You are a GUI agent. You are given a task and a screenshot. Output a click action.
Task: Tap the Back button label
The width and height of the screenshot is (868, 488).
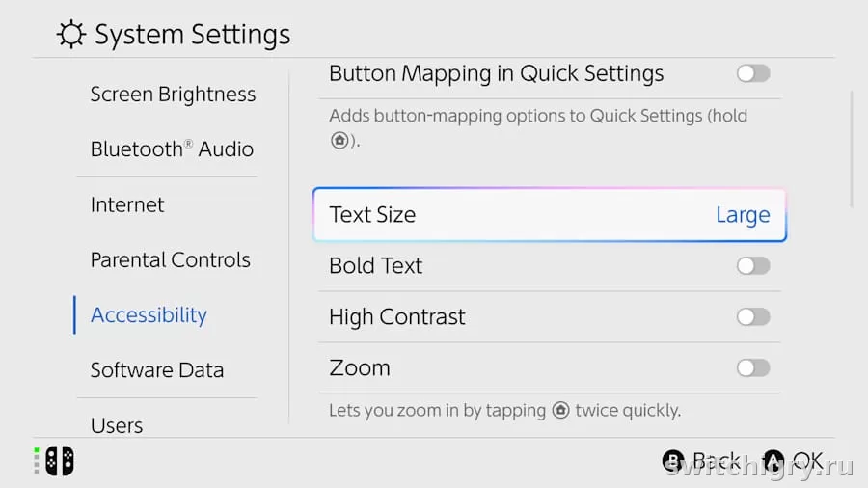[x=716, y=461]
